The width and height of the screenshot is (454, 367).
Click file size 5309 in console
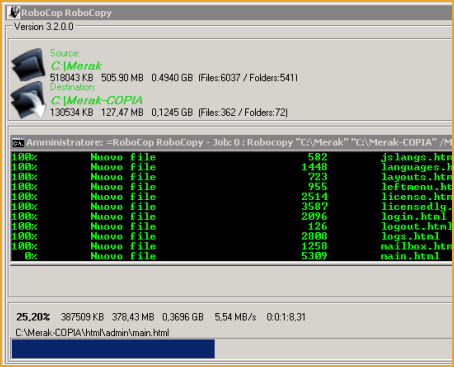pos(314,256)
